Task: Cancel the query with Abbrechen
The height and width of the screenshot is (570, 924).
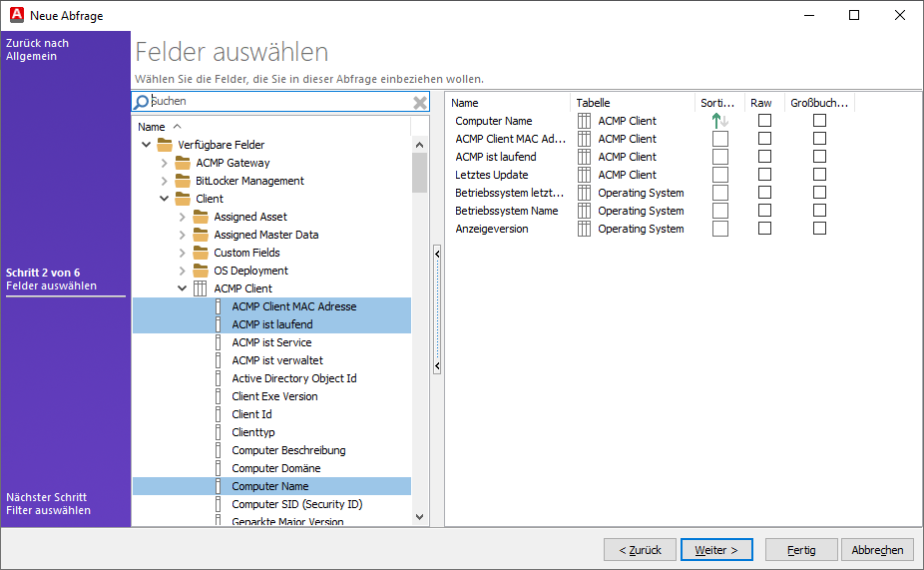Action: (x=877, y=550)
